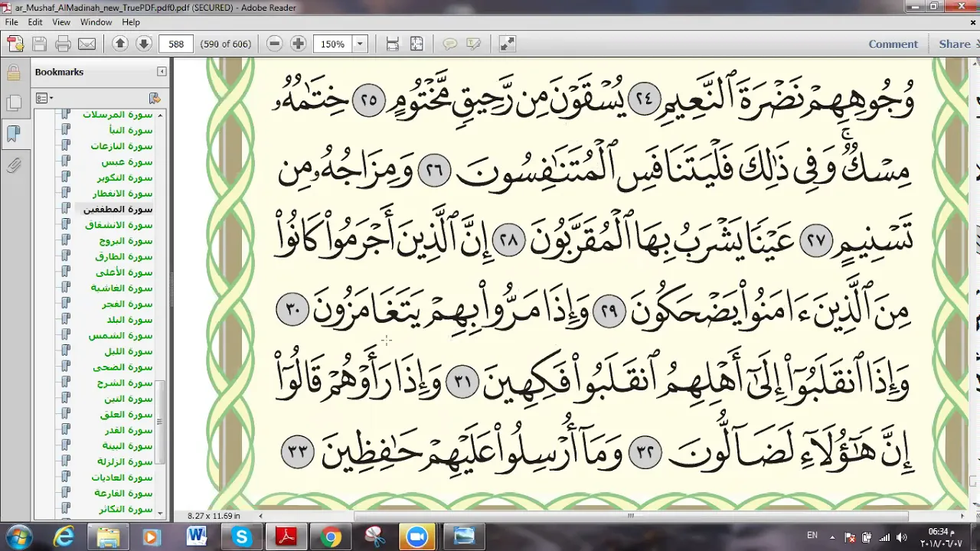
Task: Select the highlighted bookmark سورة المطففين
Action: click(x=118, y=209)
